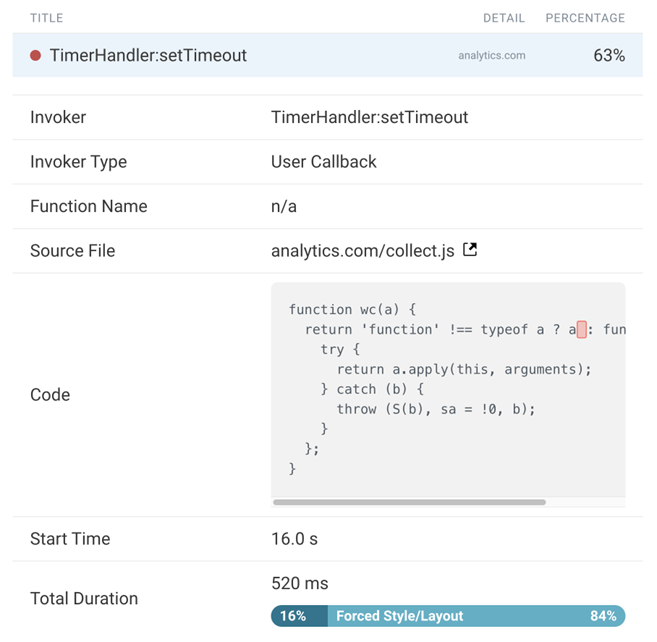657x642 pixels.
Task: Click inside the code snippet on a.apply line
Action: point(464,369)
